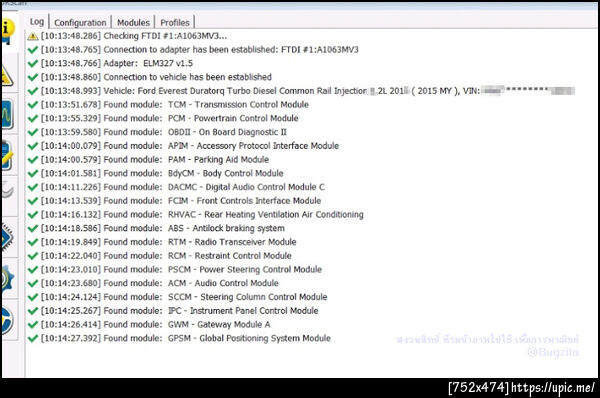Open the vehicle information section icon

point(8,31)
